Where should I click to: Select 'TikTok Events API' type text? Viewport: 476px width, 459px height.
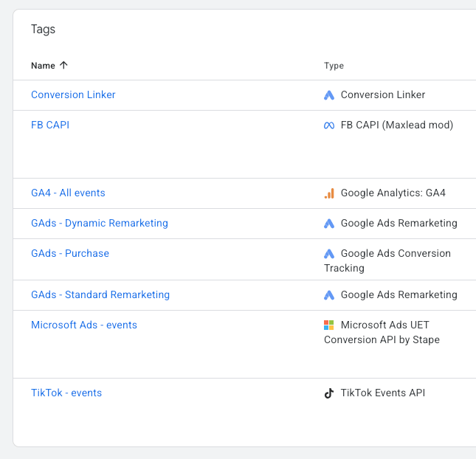(383, 393)
